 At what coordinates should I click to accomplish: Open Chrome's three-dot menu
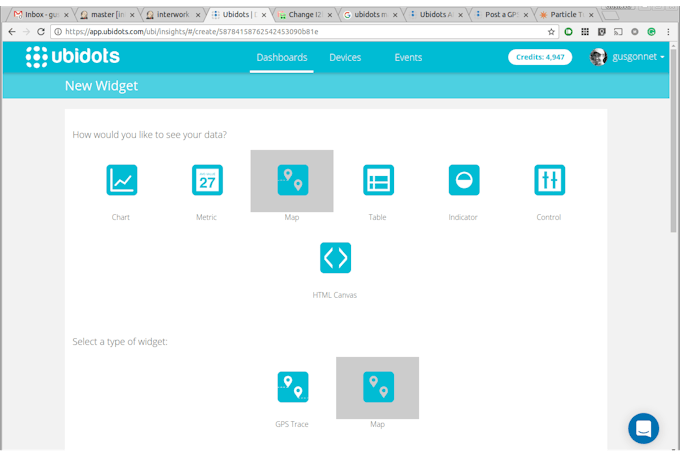668,32
